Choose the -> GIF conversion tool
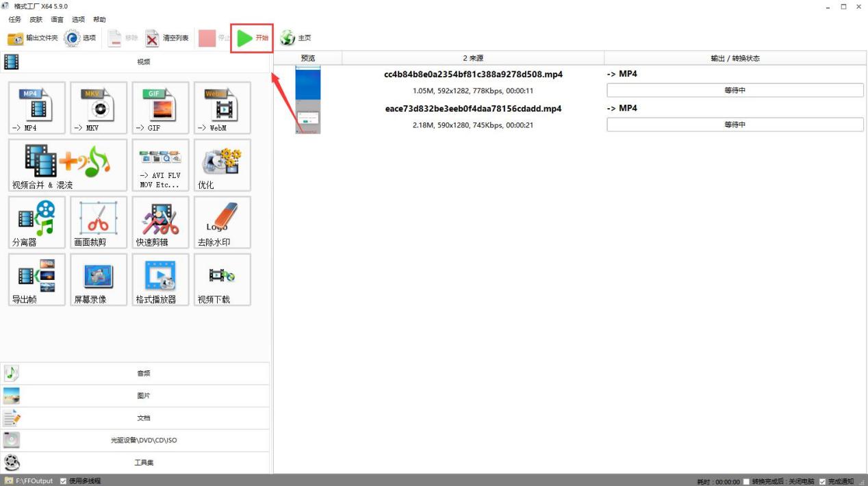This screenshot has height=486, width=868. click(x=160, y=107)
